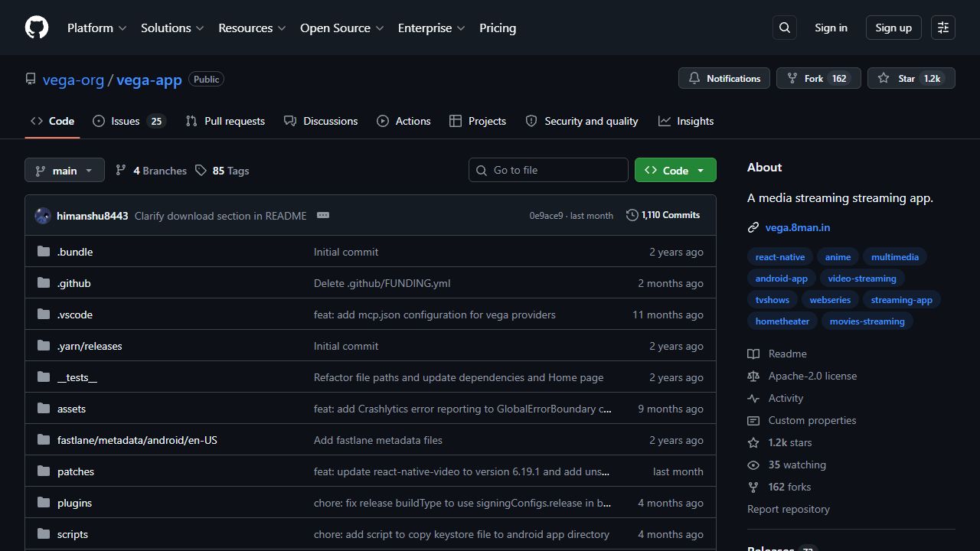This screenshot has height=551, width=980.
Task: Click the assets folder icon
Action: point(44,409)
